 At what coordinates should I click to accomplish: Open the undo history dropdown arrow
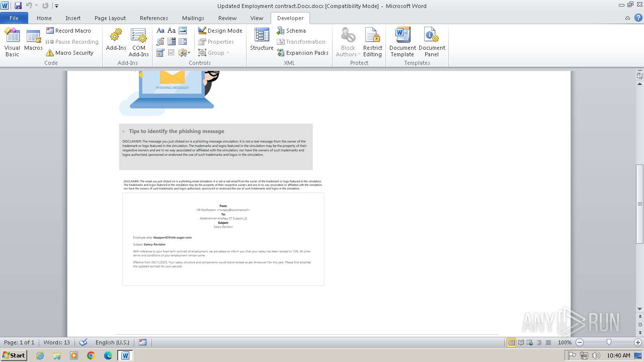click(x=36, y=6)
